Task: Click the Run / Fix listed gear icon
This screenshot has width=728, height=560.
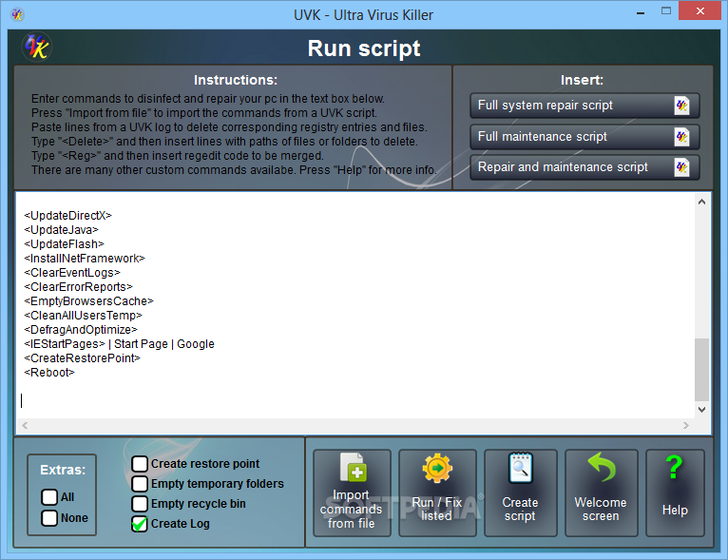Action: pos(437,468)
